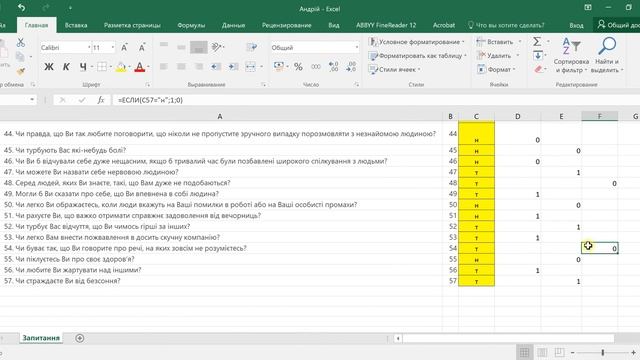Screen dimensions: 640x360
Task: Select column D header
Action: [x=518, y=117]
